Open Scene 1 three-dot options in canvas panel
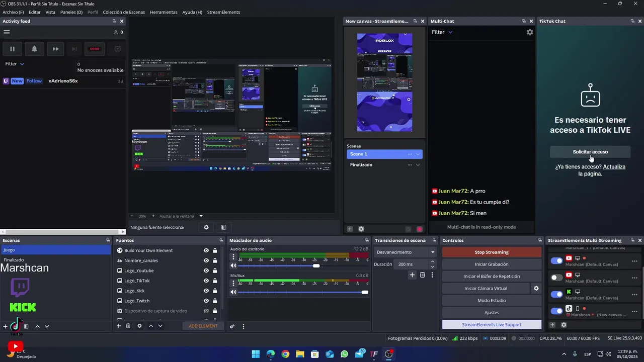644x362 pixels. point(410,154)
